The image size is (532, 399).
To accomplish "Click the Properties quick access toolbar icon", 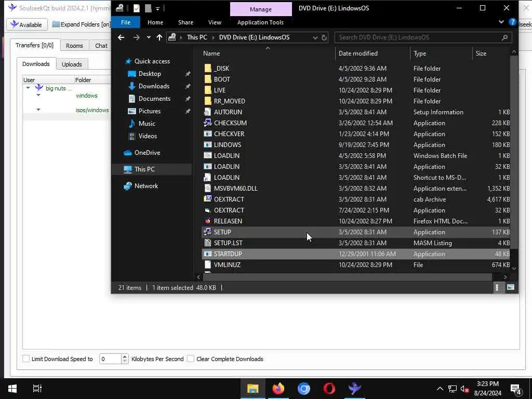I will 137,8.
